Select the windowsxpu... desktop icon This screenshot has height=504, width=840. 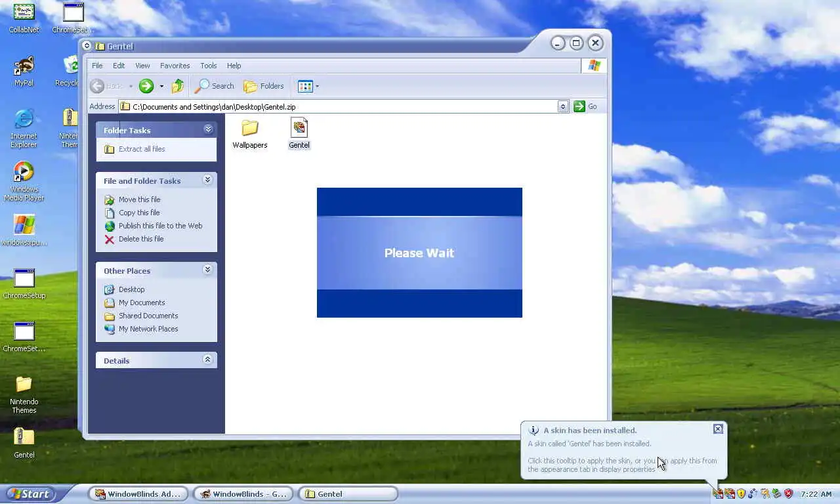click(24, 231)
